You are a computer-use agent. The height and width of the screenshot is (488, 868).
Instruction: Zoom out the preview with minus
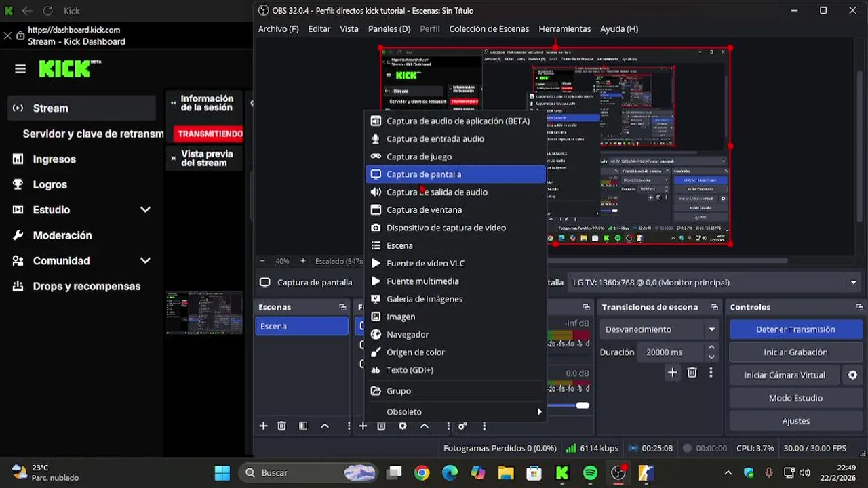tap(262, 261)
